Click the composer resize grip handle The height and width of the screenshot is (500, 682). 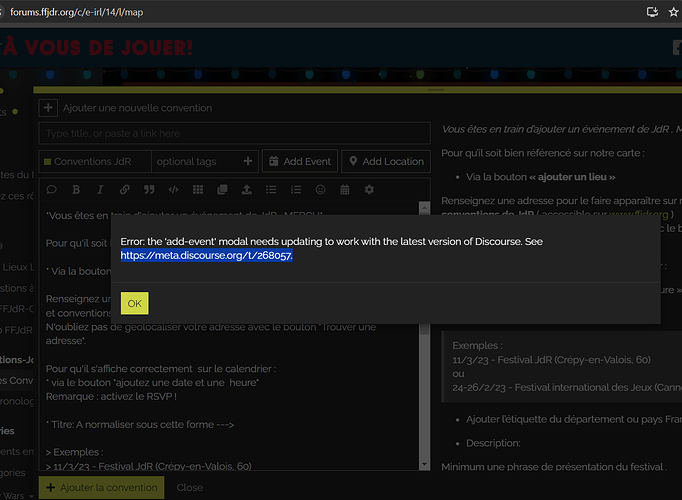click(x=435, y=90)
